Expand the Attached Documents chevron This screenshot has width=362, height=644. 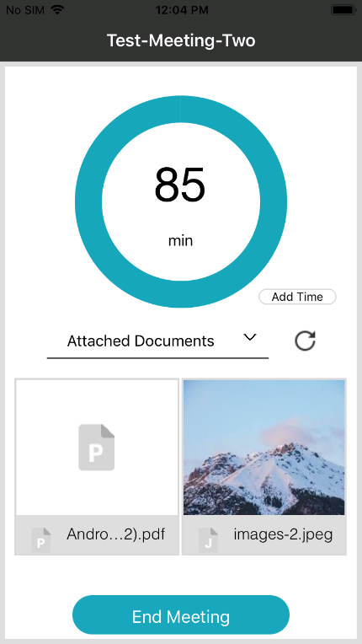(x=250, y=338)
